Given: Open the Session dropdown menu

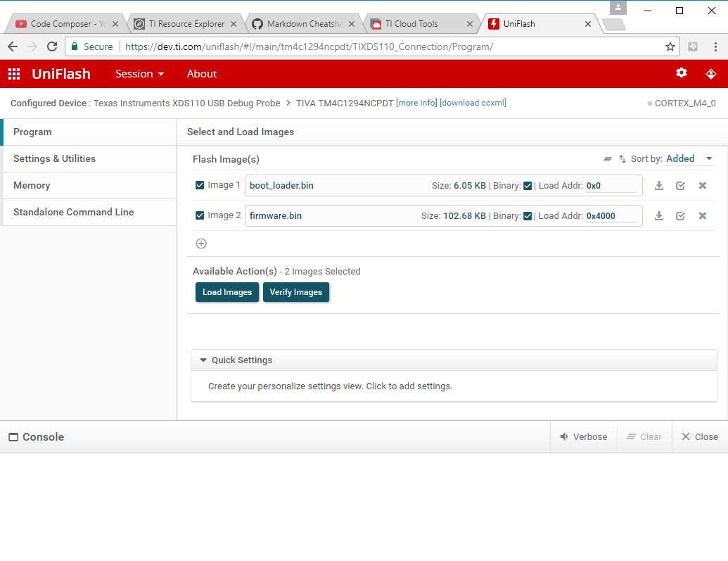Looking at the screenshot, I should pos(140,74).
